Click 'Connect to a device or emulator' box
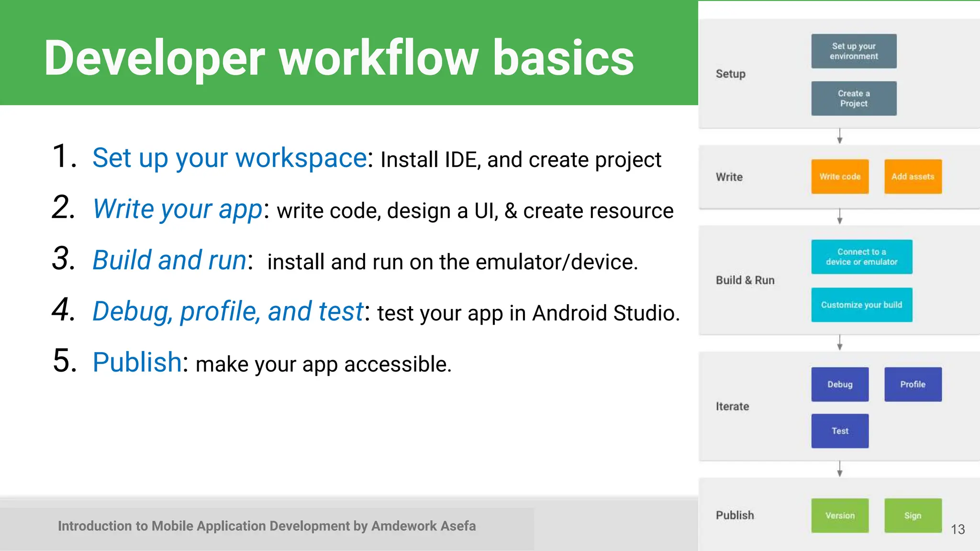The image size is (980, 551). tap(861, 257)
